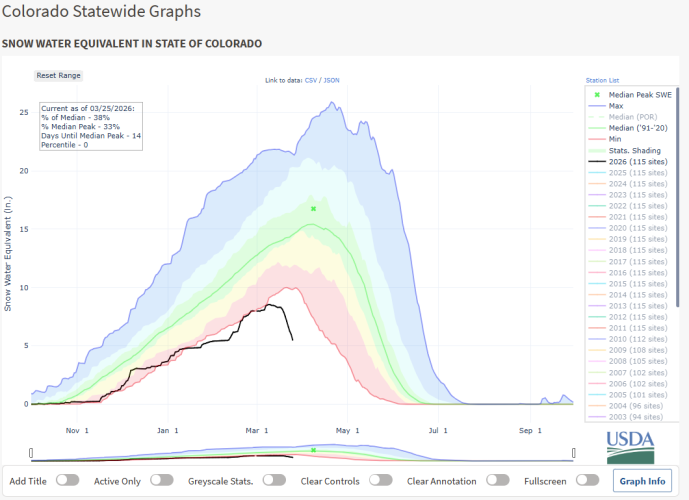Image resolution: width=689 pixels, height=500 pixels.
Task: Open the Station List link
Action: [x=605, y=80]
